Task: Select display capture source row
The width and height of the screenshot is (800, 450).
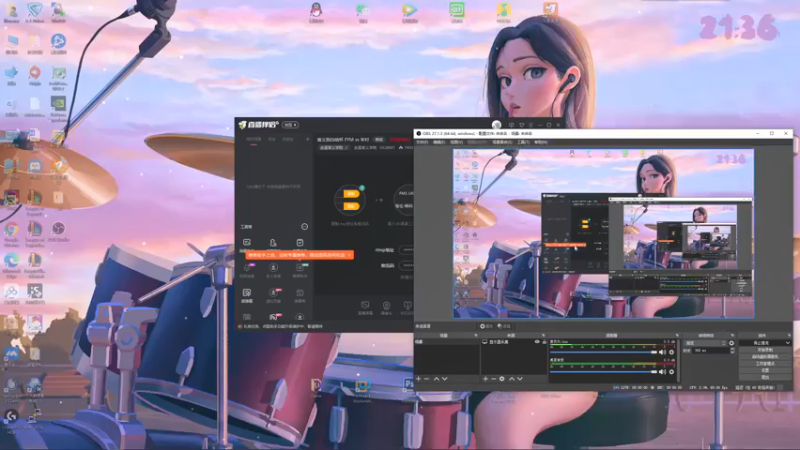Action: [x=514, y=342]
